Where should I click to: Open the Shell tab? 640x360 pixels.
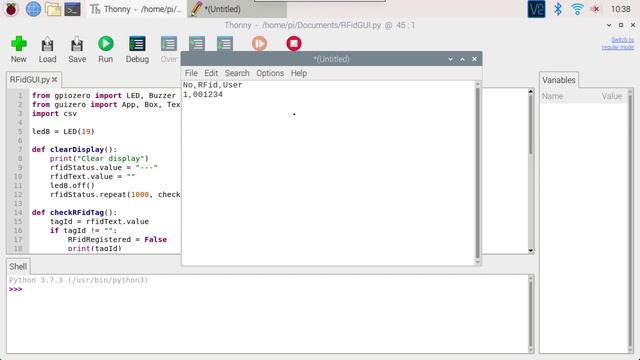(x=18, y=267)
